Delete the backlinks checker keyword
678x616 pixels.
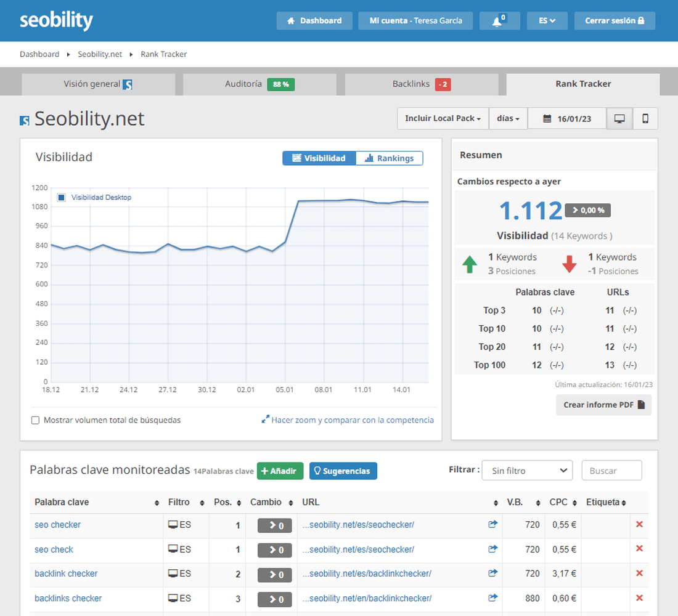640,598
